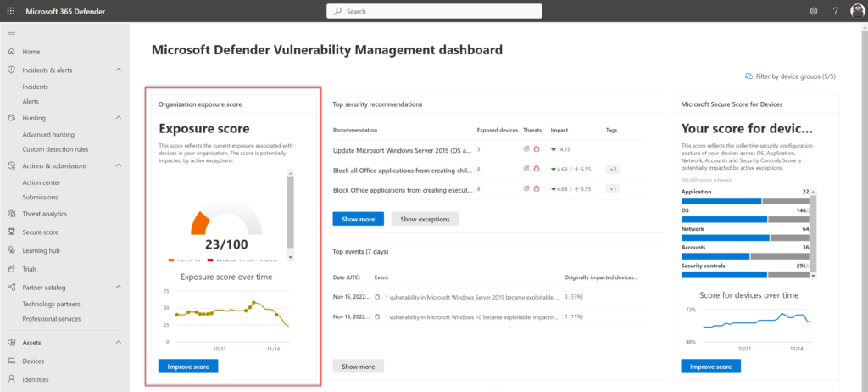The width and height of the screenshot is (868, 392).
Task: Click event icon for Windows Server 2019 event
Action: 377,297
